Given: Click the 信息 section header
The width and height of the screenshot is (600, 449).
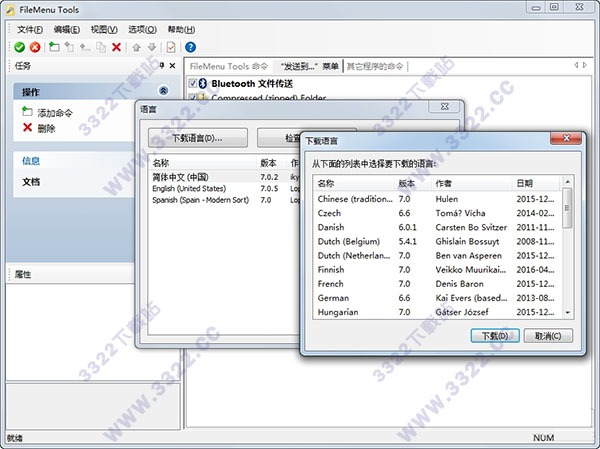Looking at the screenshot, I should click(x=31, y=161).
